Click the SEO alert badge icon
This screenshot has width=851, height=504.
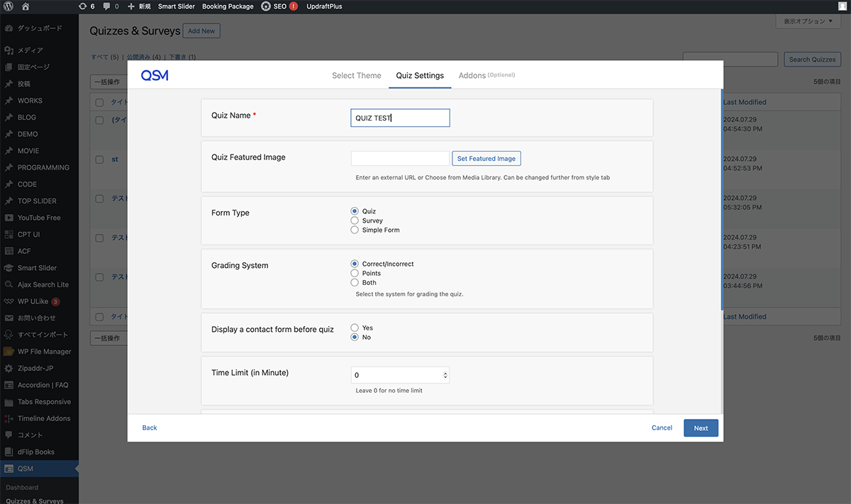(294, 6)
